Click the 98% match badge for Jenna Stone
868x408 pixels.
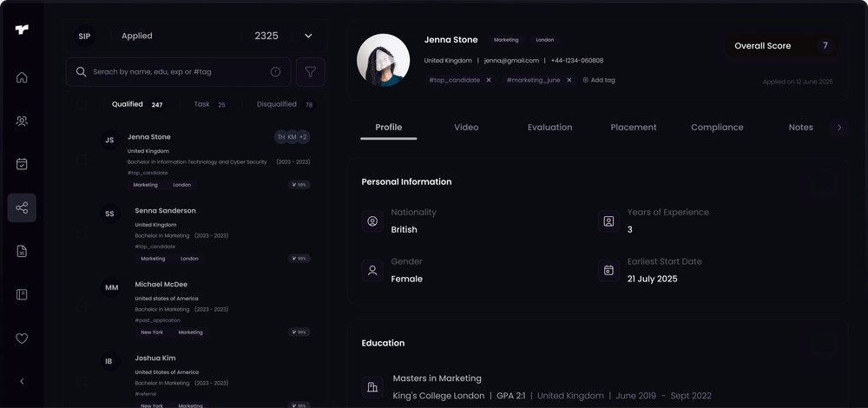299,185
